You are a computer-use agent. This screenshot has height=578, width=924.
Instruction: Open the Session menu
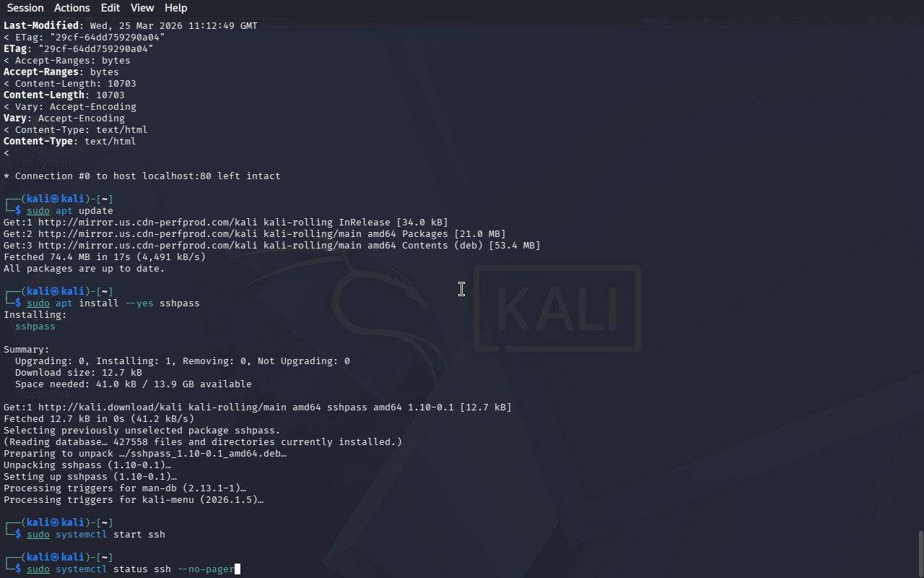(x=25, y=8)
